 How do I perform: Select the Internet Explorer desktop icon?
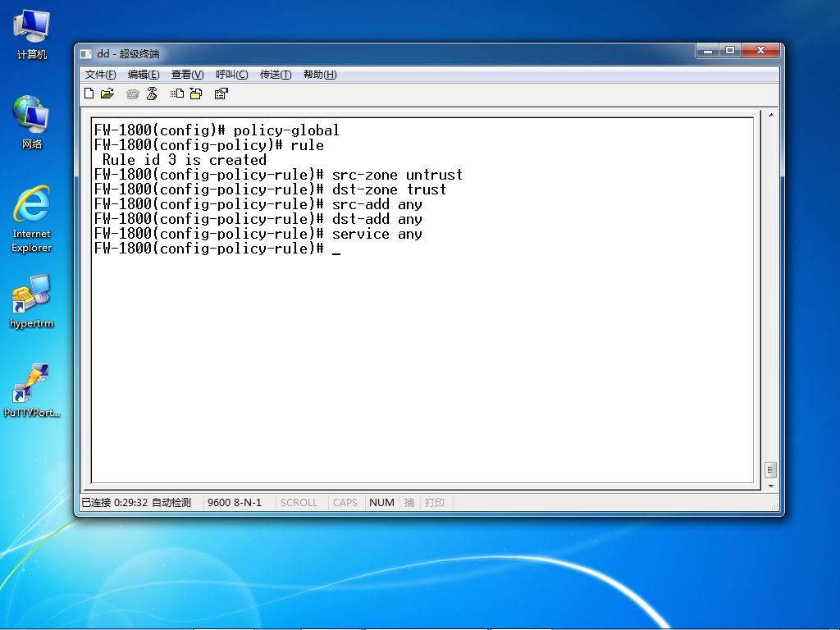(x=32, y=218)
